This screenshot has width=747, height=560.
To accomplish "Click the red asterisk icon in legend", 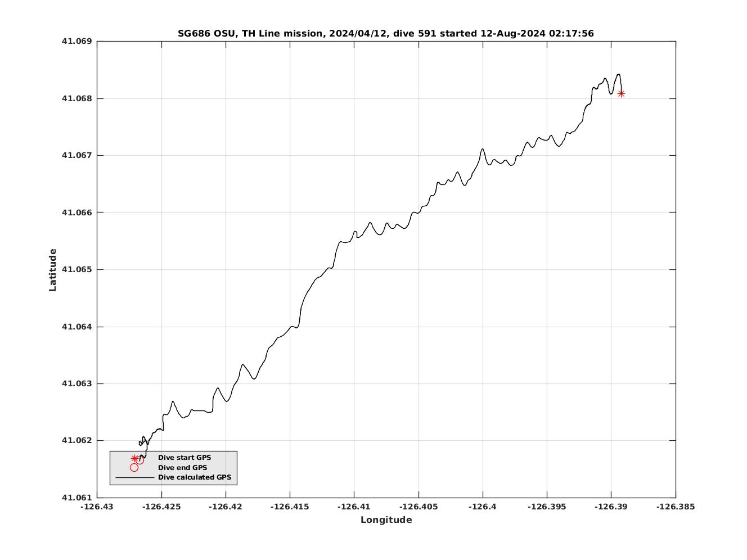I will click(x=134, y=458).
